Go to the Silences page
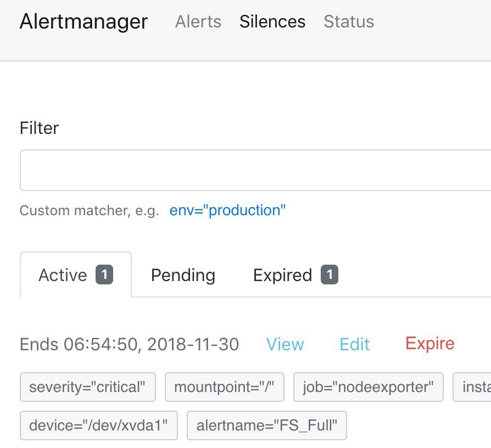Viewport: 491px width, 448px height. pos(272,21)
